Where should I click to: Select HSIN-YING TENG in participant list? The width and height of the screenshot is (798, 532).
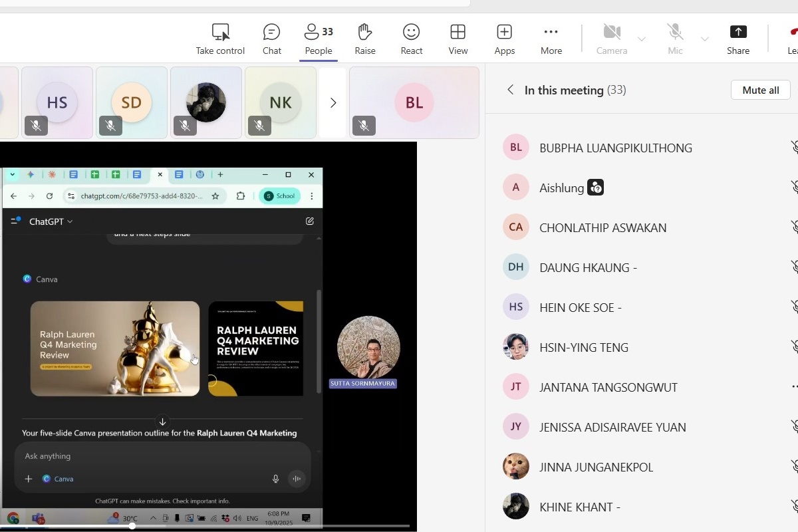[583, 347]
